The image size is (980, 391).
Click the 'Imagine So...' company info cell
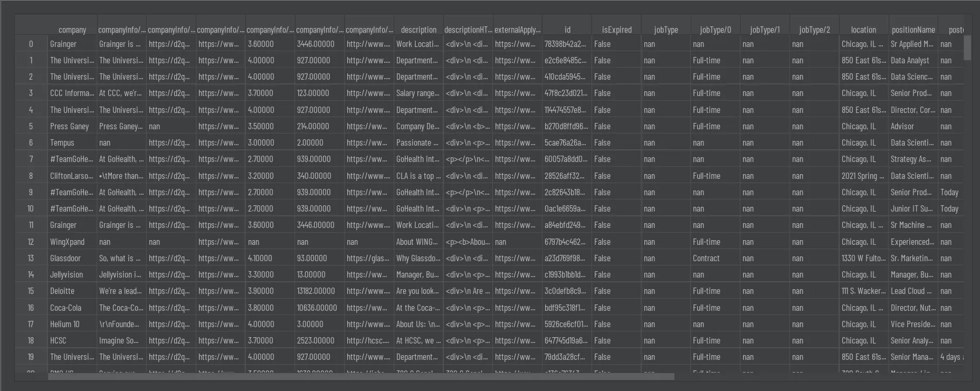(x=122, y=340)
